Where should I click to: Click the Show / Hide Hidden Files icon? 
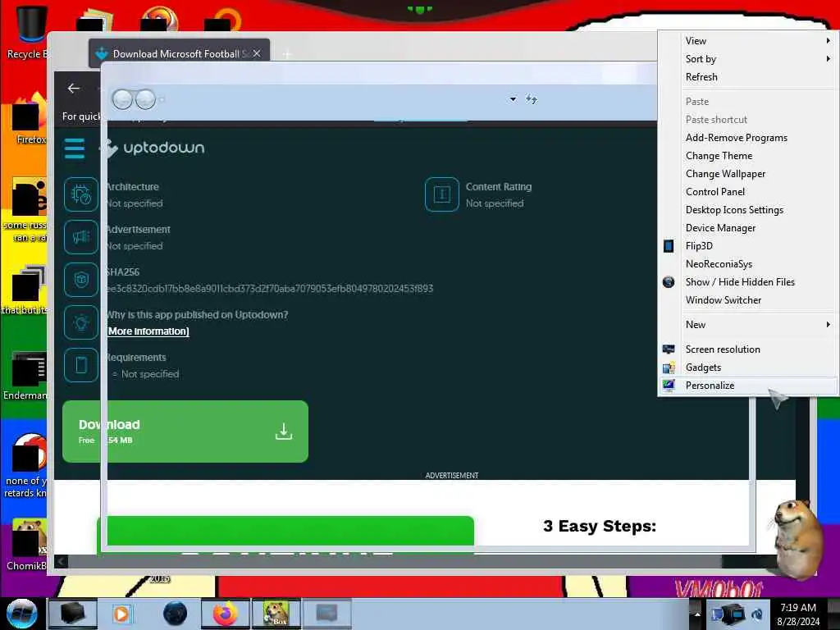[669, 282]
